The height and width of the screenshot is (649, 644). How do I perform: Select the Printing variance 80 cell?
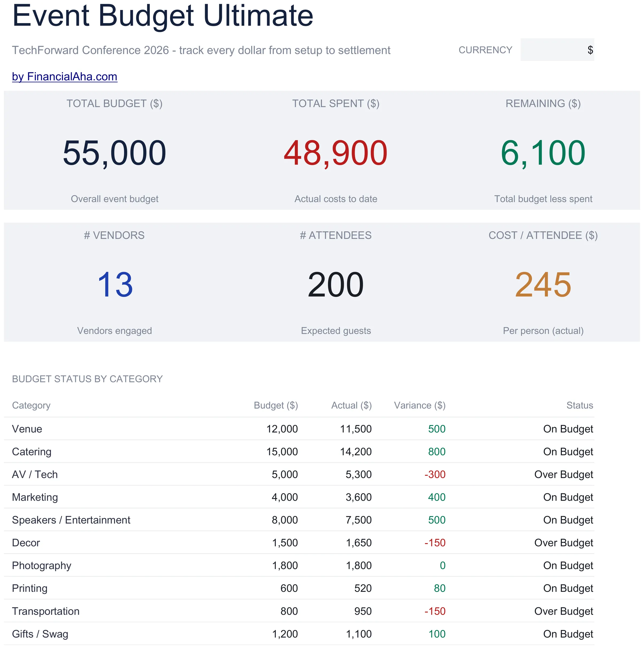click(x=440, y=589)
